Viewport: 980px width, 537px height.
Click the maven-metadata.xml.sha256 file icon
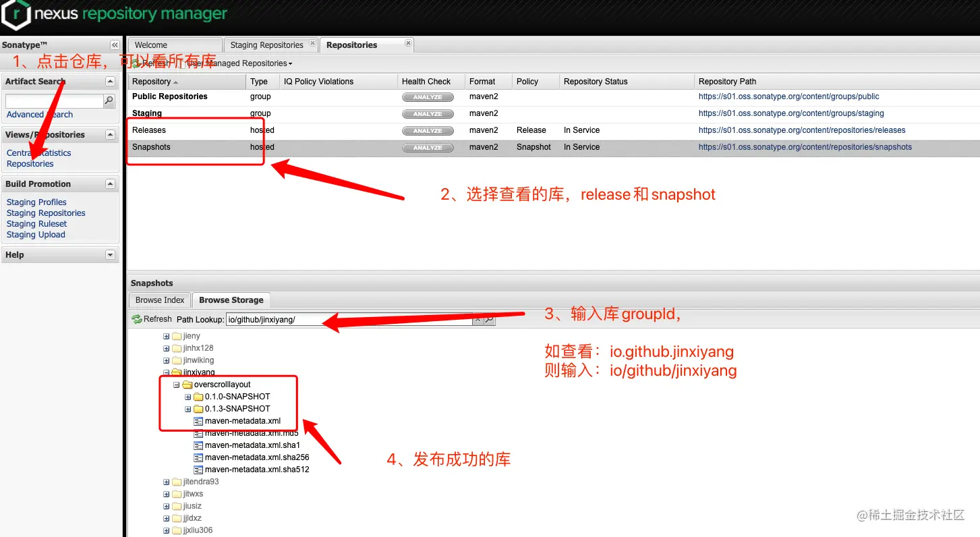(198, 457)
